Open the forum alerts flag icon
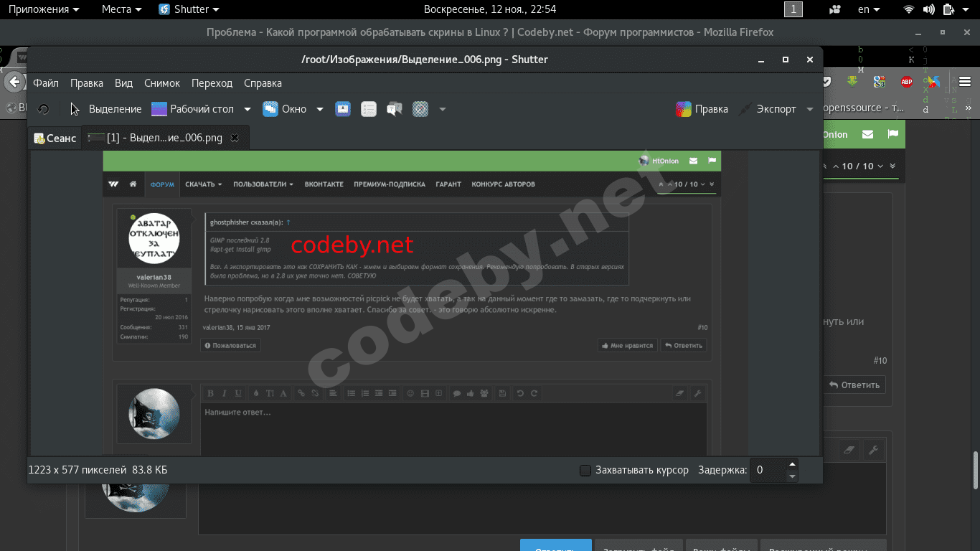This screenshot has width=980, height=551. click(x=892, y=134)
